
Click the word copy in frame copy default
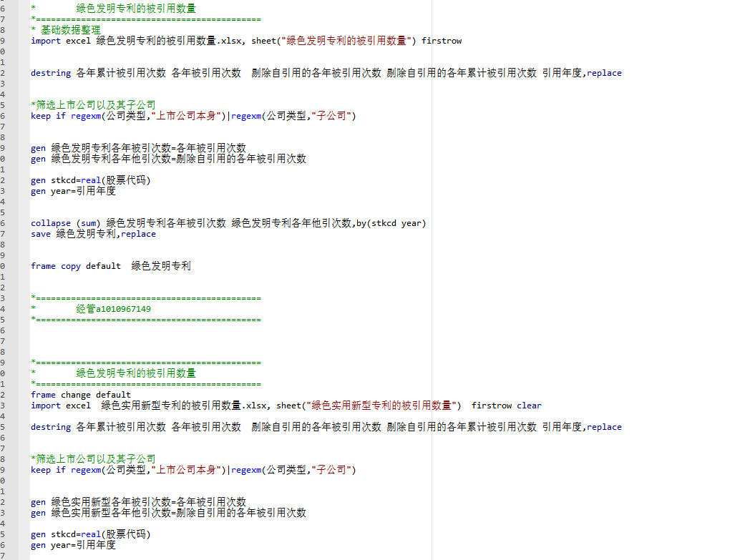point(71,266)
